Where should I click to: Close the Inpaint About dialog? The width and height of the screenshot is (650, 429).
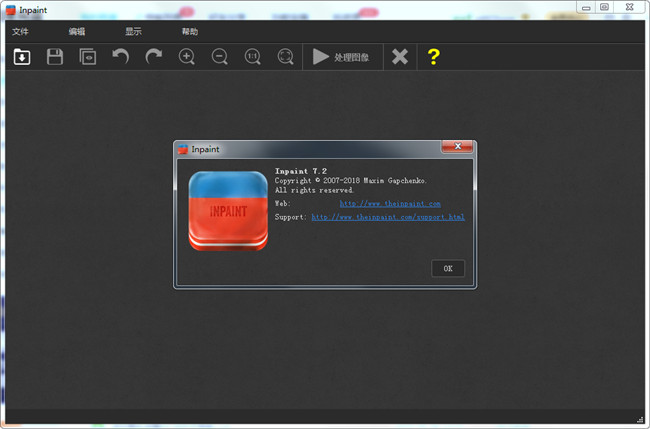pos(456,149)
